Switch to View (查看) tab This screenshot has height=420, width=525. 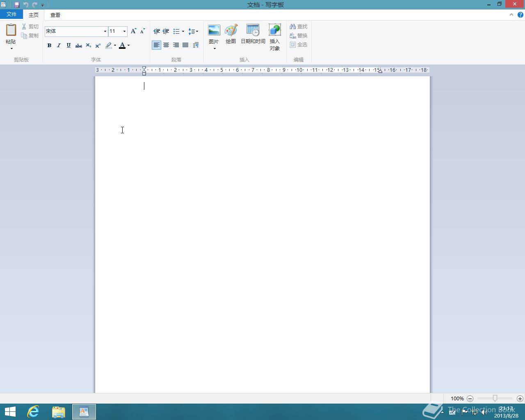point(55,15)
